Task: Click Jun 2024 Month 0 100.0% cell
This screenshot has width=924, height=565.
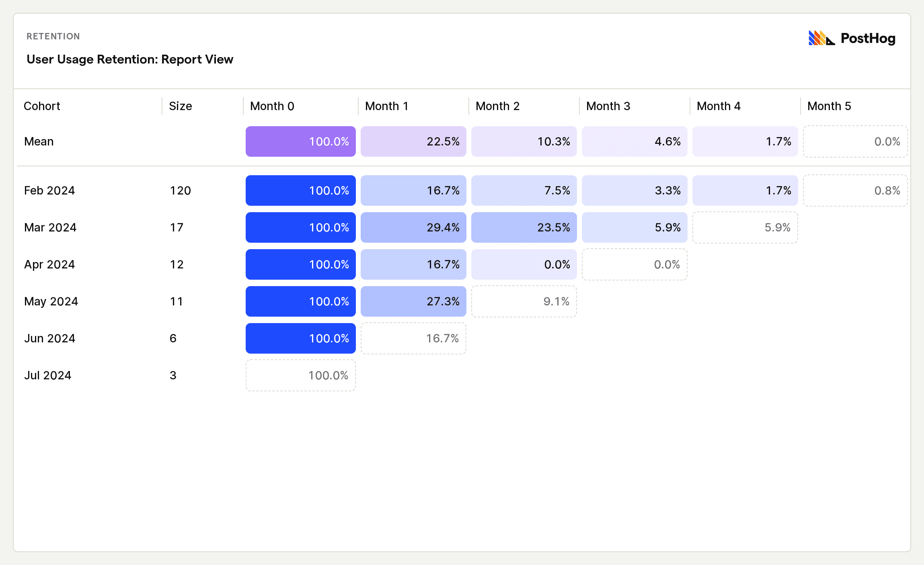Action: [300, 338]
